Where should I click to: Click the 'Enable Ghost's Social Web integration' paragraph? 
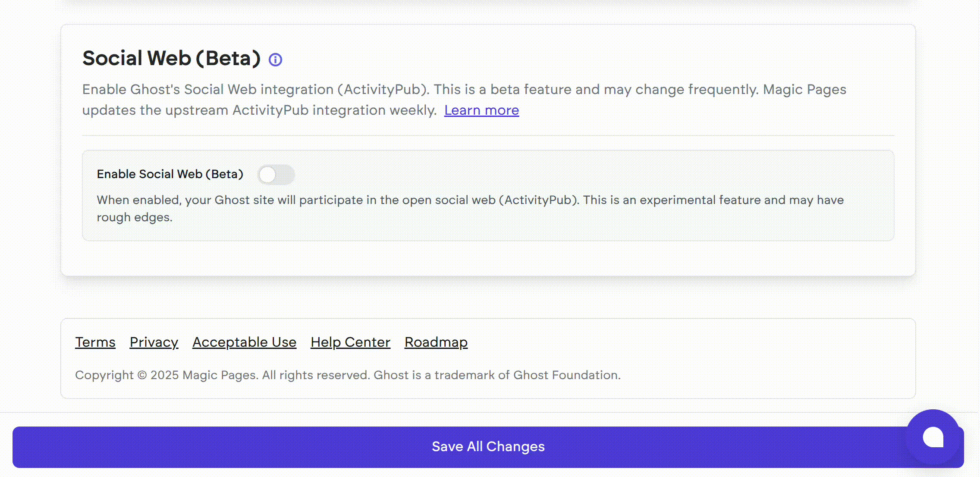tap(464, 100)
